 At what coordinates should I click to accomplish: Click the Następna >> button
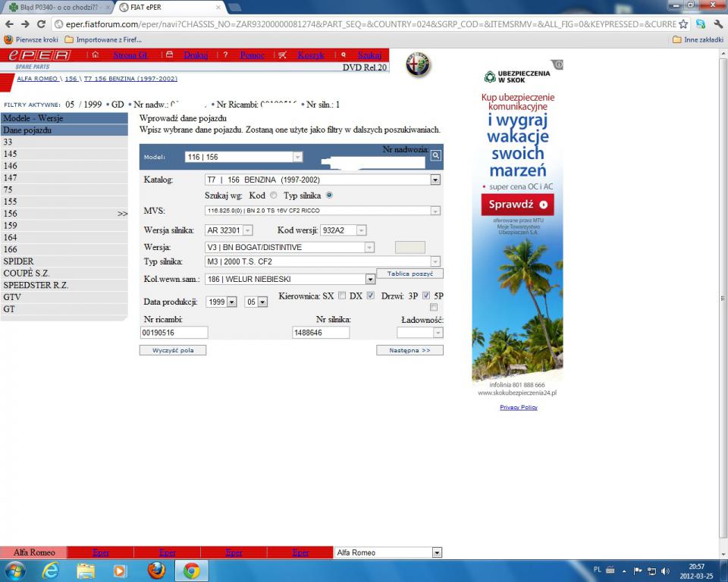point(409,350)
